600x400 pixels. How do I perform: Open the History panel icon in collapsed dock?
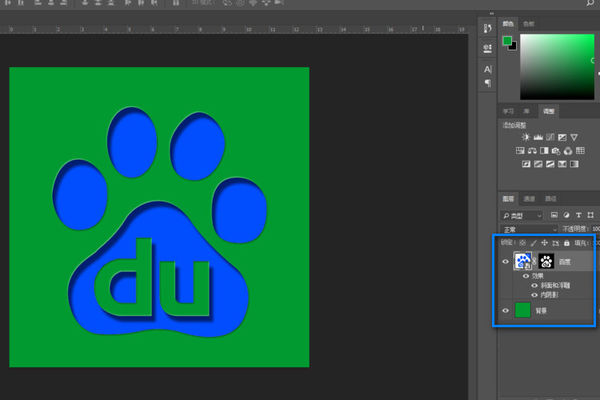click(x=488, y=29)
